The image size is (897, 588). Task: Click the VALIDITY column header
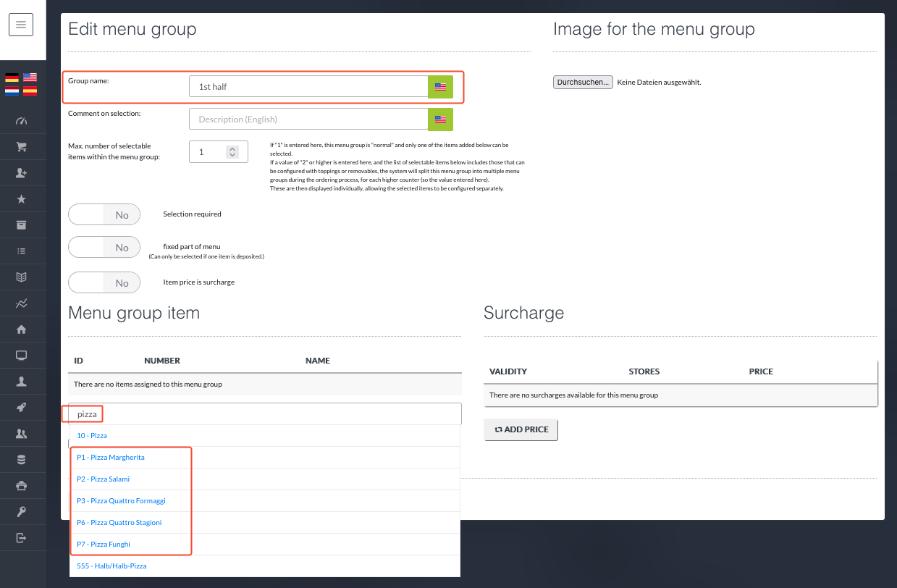click(x=508, y=371)
